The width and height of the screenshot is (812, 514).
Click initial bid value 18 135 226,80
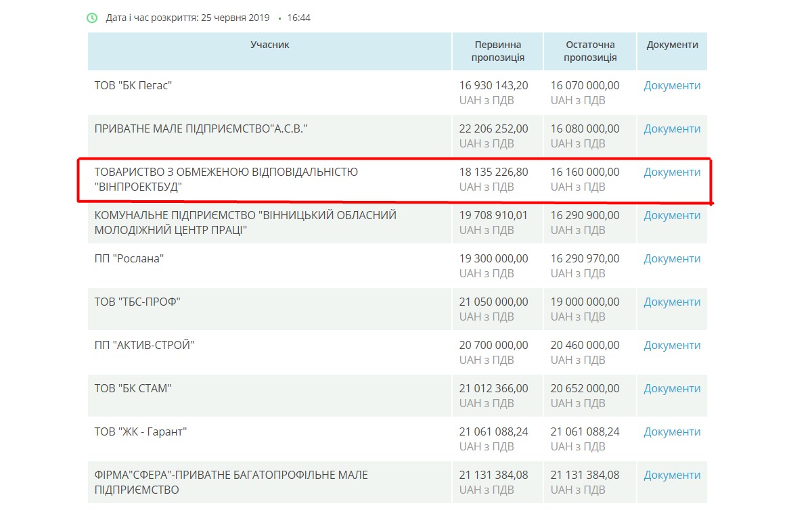coord(494,172)
